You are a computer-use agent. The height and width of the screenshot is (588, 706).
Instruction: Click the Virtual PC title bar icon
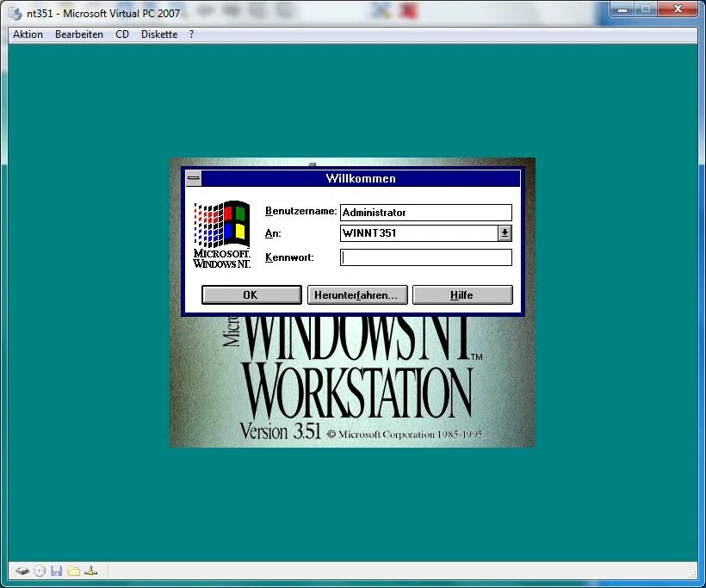14,13
